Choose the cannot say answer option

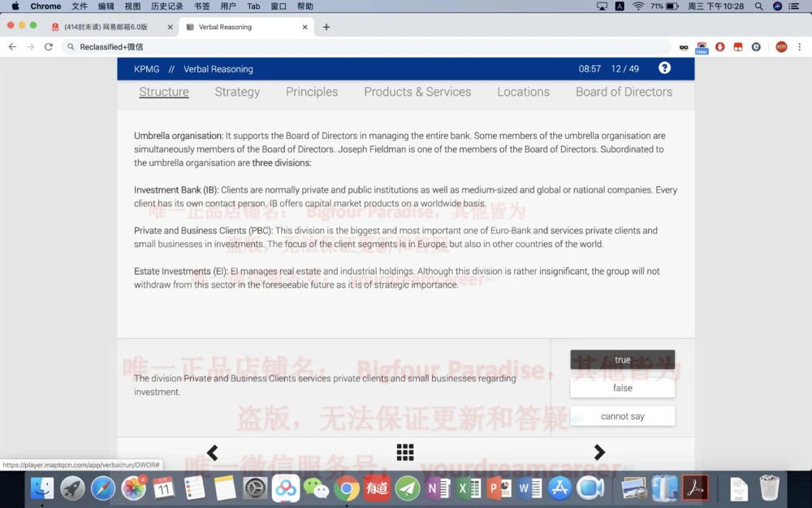coord(622,415)
